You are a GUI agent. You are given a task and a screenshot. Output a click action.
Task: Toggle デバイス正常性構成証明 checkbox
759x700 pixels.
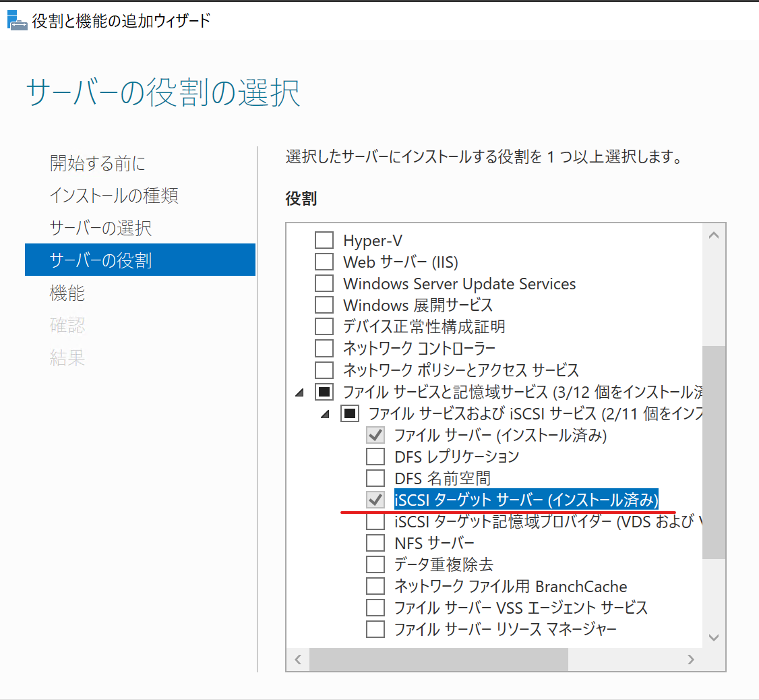pos(324,326)
